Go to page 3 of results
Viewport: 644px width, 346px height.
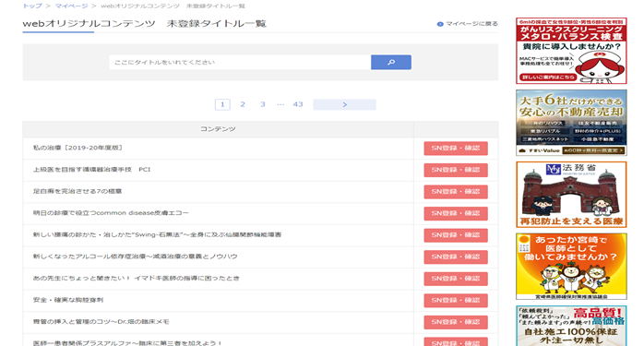263,104
